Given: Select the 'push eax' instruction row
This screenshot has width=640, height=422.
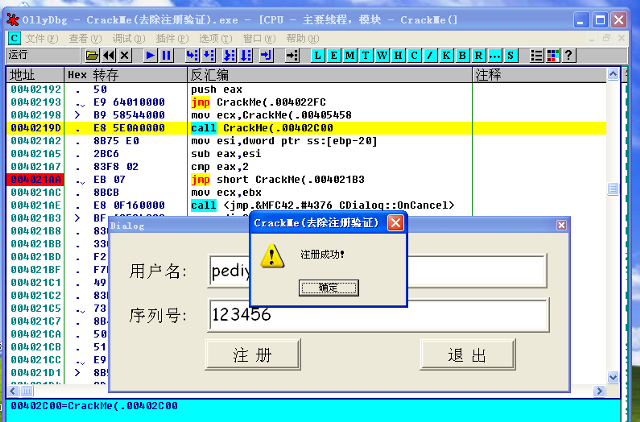Looking at the screenshot, I should click(307, 89).
